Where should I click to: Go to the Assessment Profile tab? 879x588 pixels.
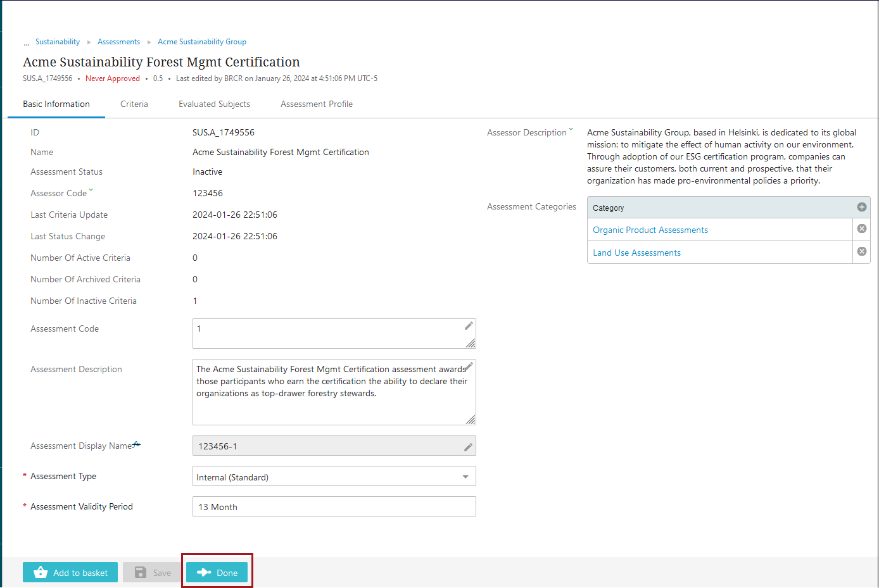(x=317, y=104)
